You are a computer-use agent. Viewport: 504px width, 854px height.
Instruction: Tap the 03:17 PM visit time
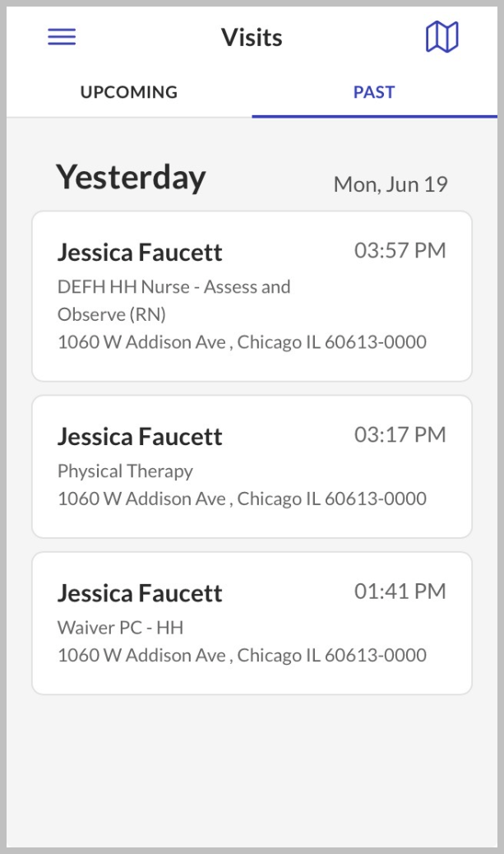(400, 434)
